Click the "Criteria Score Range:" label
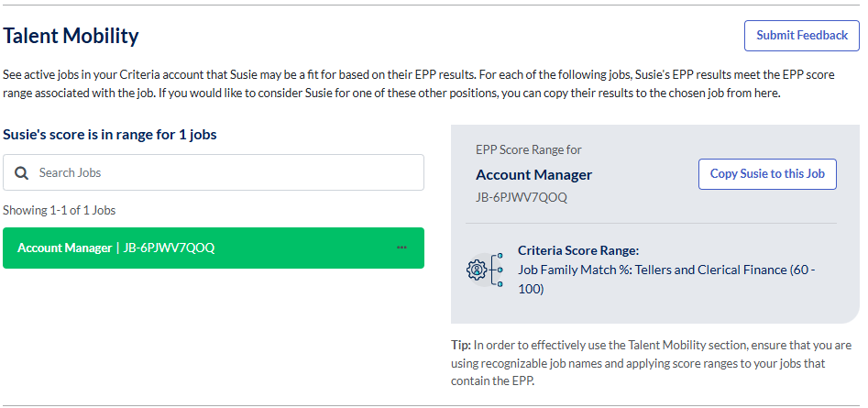The width and height of the screenshot is (868, 408). click(578, 250)
